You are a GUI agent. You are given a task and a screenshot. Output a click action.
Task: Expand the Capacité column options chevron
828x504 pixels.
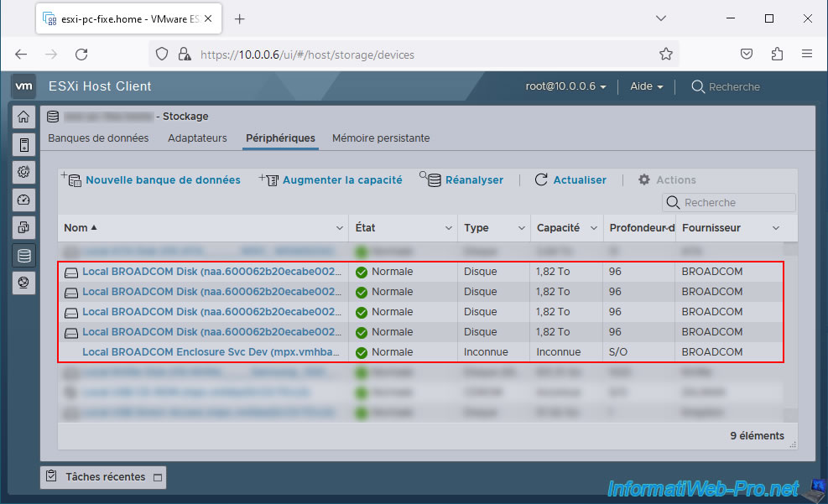pyautogui.click(x=594, y=228)
